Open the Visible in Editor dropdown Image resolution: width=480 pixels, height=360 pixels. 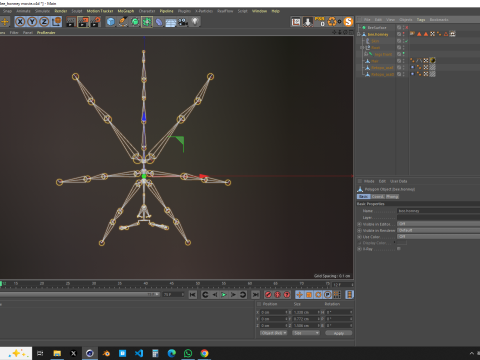pos(439,224)
